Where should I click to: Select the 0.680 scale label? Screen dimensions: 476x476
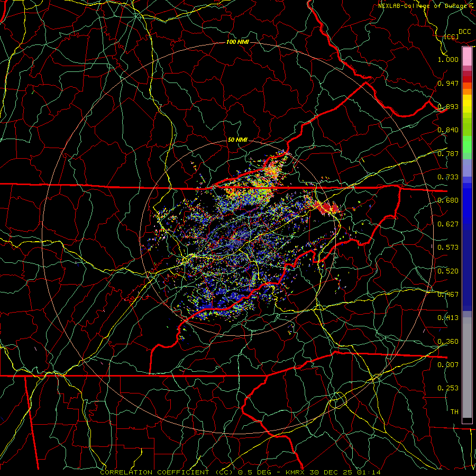coord(448,200)
